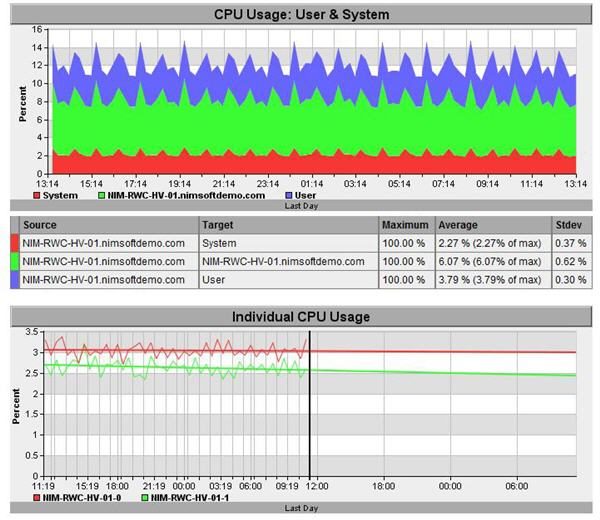Click stdev value '0.37 %'
The image size is (600, 520).
571,243
